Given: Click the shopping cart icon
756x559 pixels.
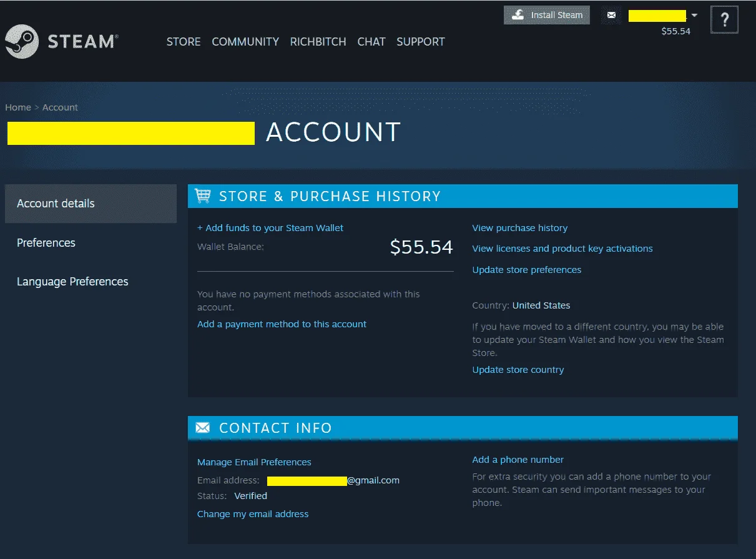Looking at the screenshot, I should [203, 196].
